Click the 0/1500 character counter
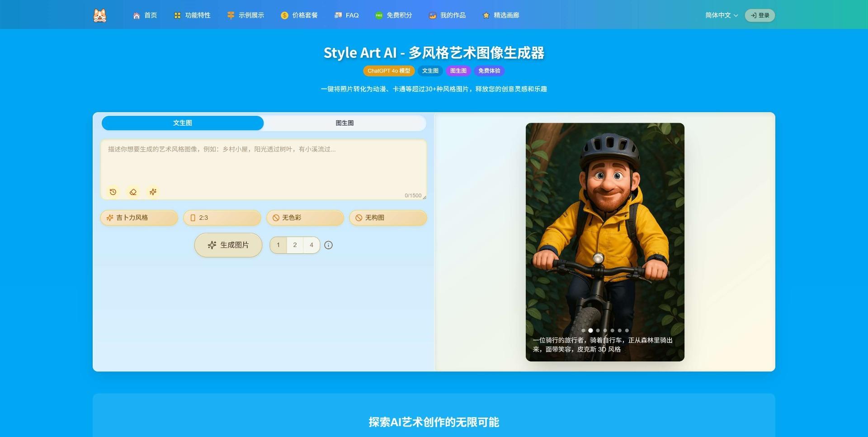The width and height of the screenshot is (868, 437). [x=413, y=195]
